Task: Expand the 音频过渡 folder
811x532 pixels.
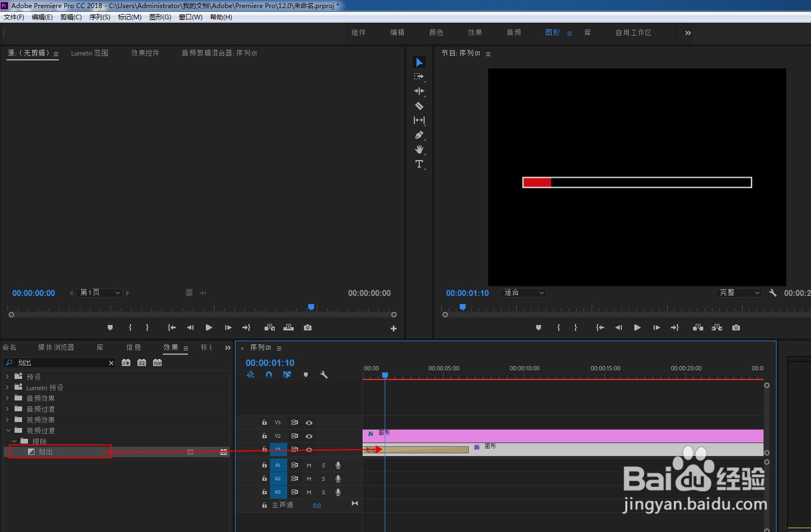Action: click(8, 409)
